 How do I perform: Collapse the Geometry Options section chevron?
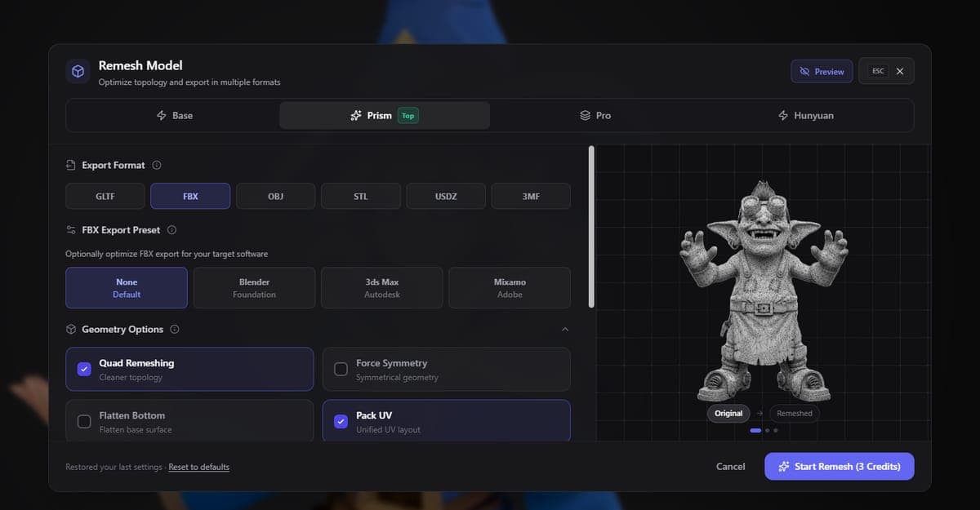point(565,330)
